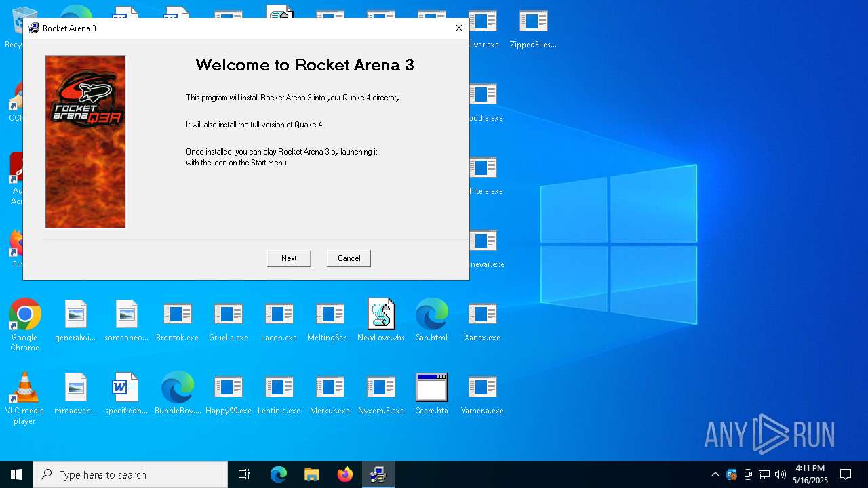This screenshot has width=868, height=488.
Task: Select Scare.hta desktop icon
Action: coord(431,394)
